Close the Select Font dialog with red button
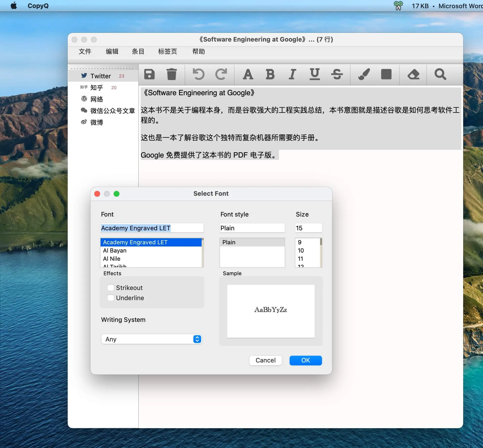The width and height of the screenshot is (483, 448). click(97, 194)
